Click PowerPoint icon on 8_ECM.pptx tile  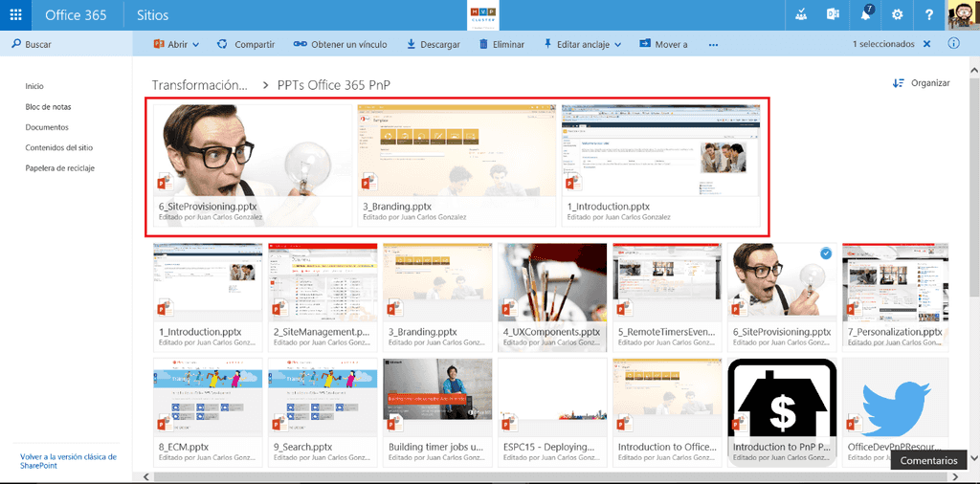(x=167, y=422)
